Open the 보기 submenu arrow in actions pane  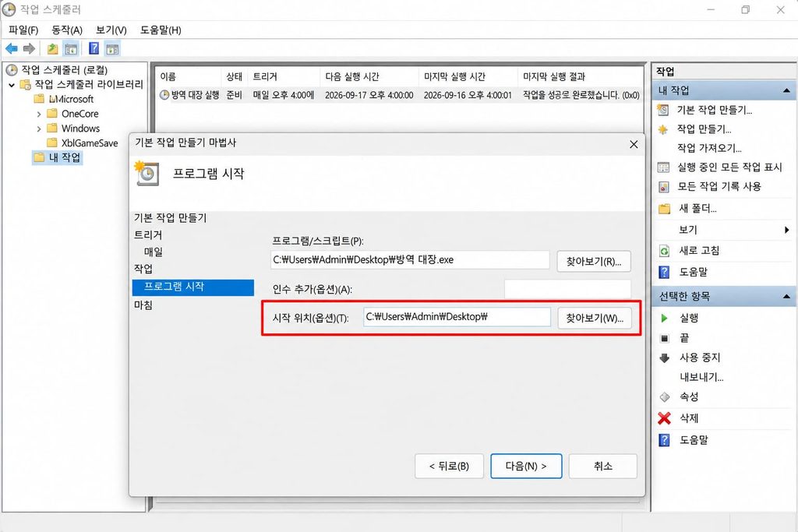[x=787, y=230]
